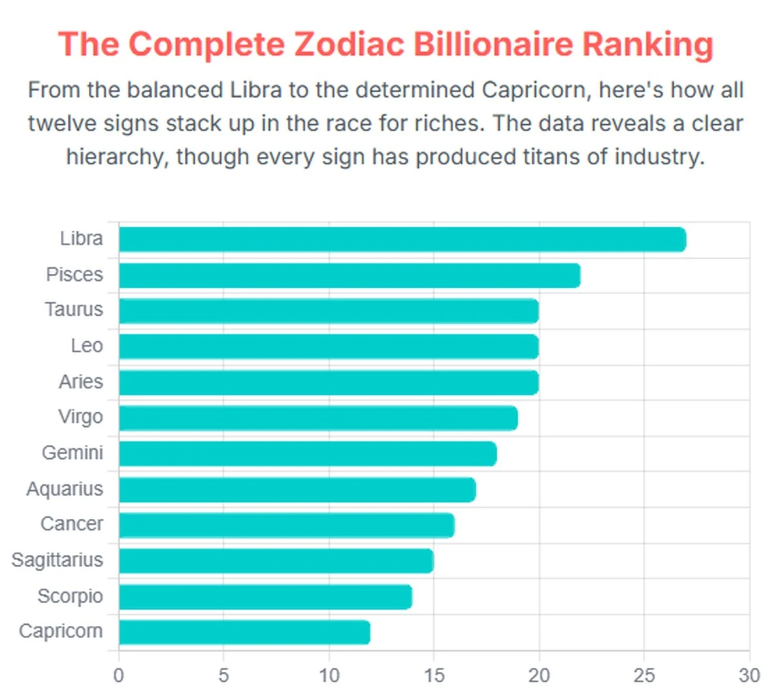This screenshot has width=784, height=696.
Task: Select the Capricorn bar
Action: click(x=244, y=633)
